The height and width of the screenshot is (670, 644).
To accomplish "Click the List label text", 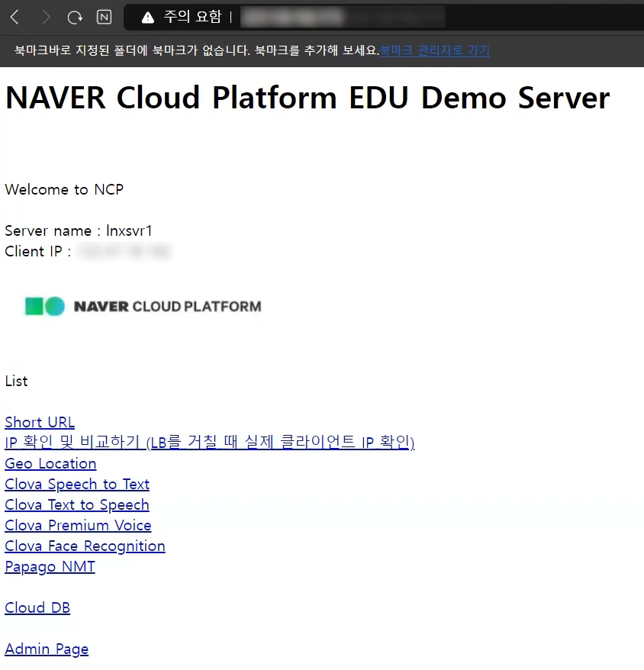I will click(x=16, y=381).
